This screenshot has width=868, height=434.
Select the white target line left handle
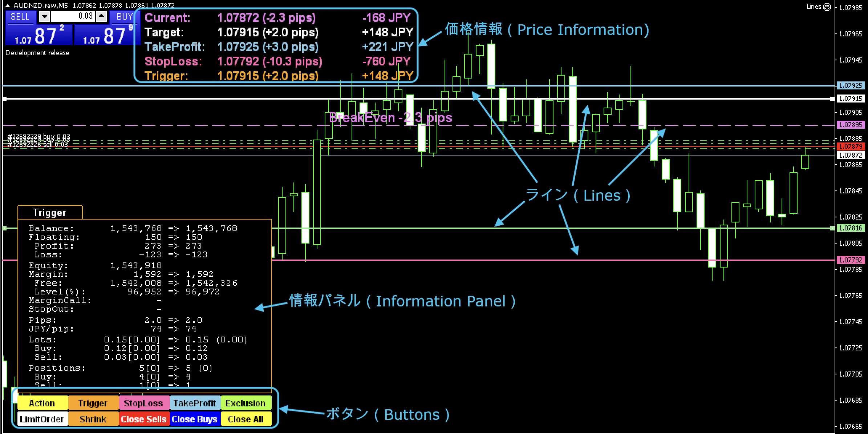coord(5,99)
